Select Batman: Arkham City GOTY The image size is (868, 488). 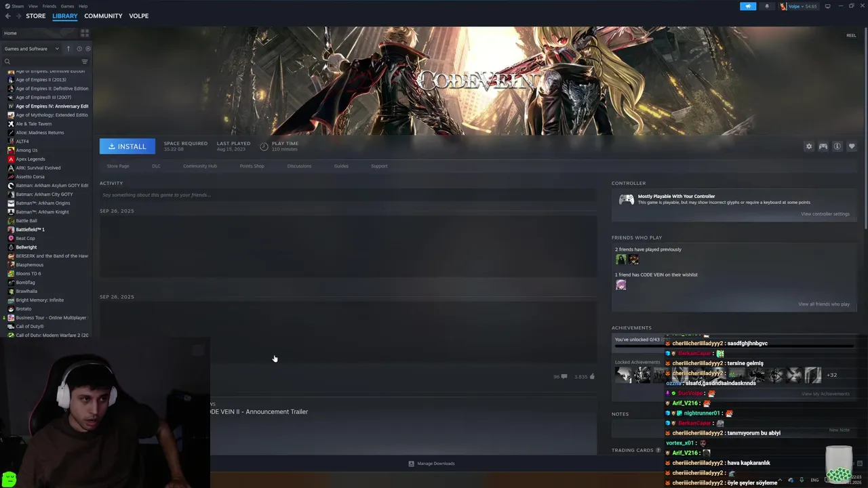(44, 195)
